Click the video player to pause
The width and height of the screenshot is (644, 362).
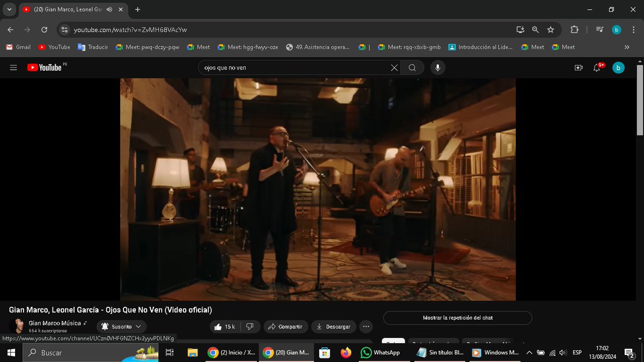318,189
